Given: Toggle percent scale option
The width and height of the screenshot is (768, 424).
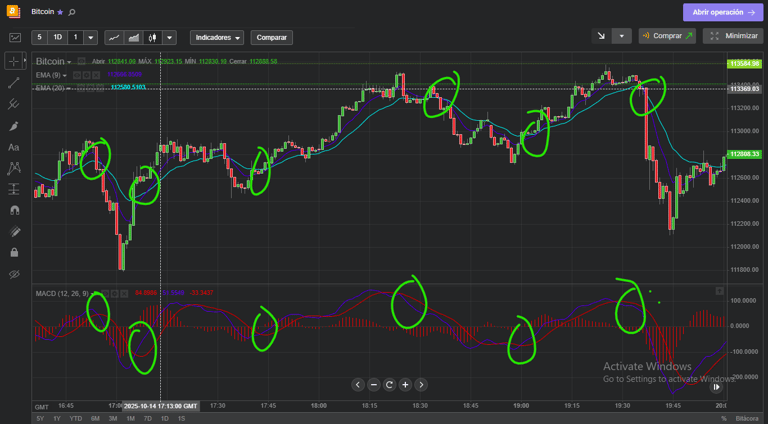Looking at the screenshot, I should pos(724,419).
